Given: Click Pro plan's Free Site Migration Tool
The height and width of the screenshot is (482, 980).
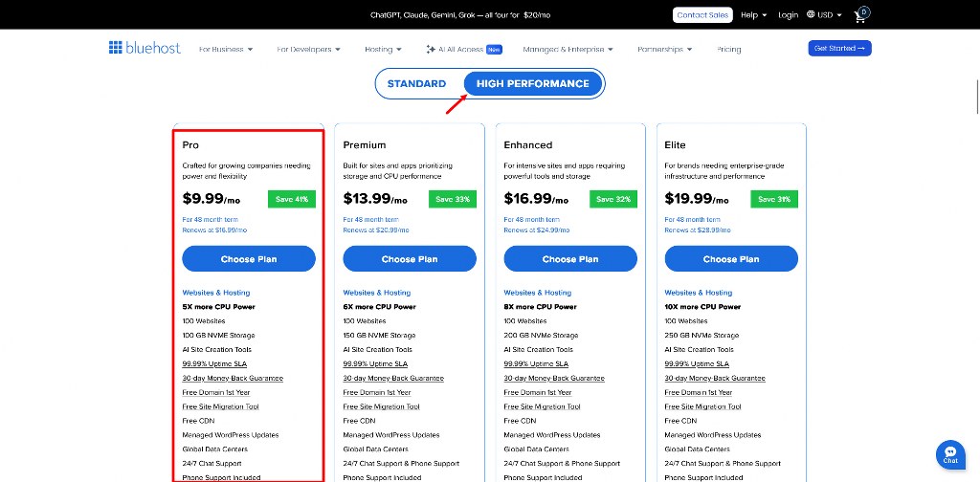Looking at the screenshot, I should click(221, 406).
